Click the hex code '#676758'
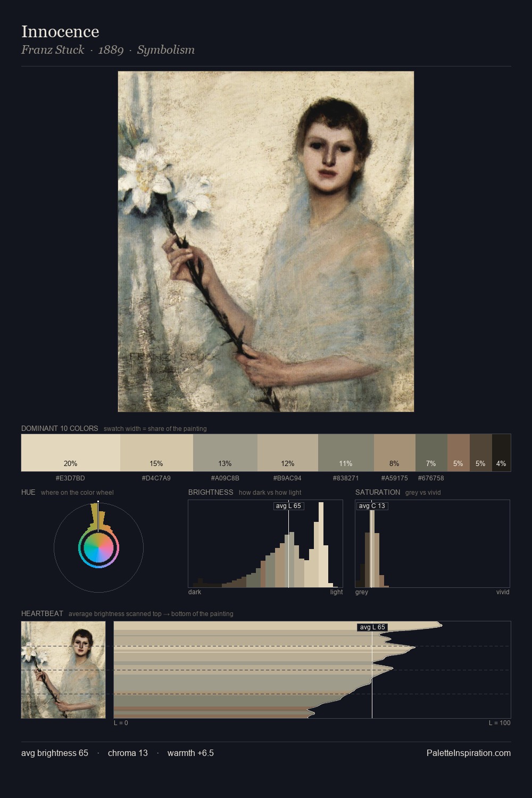Image resolution: width=532 pixels, height=798 pixels. pos(431,478)
